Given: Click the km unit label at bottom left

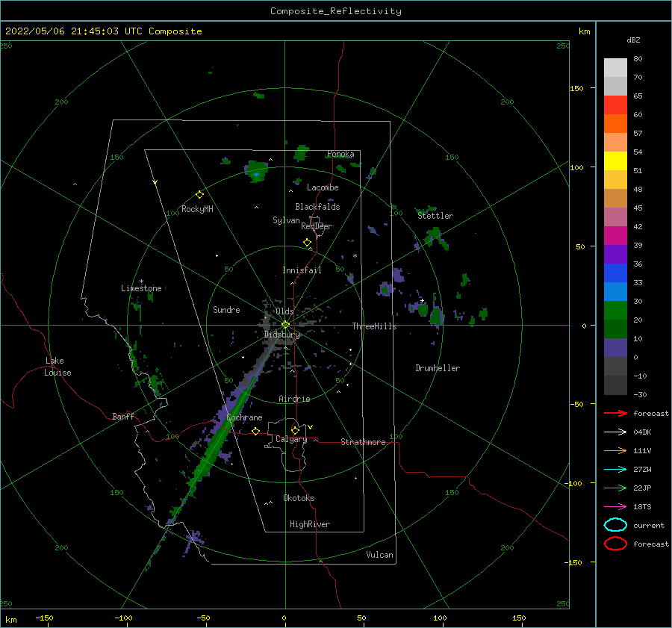Looking at the screenshot, I should tap(10, 620).
